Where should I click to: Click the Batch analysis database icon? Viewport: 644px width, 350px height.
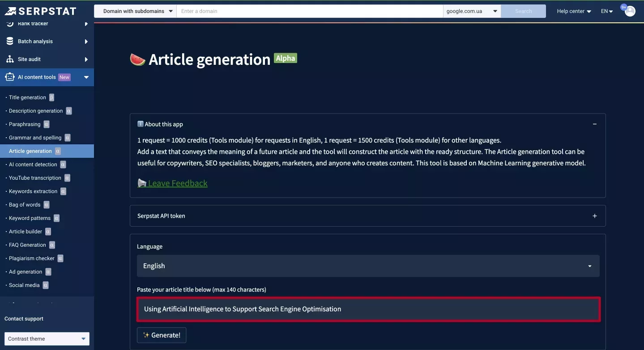pyautogui.click(x=10, y=41)
